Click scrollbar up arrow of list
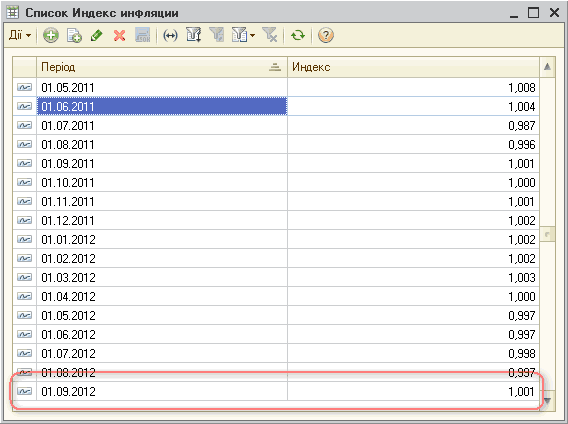 pyautogui.click(x=547, y=67)
